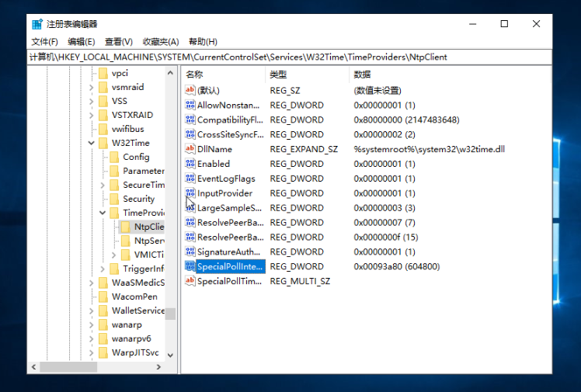
Task: Click the icon of the (默认) value
Action: (190, 91)
